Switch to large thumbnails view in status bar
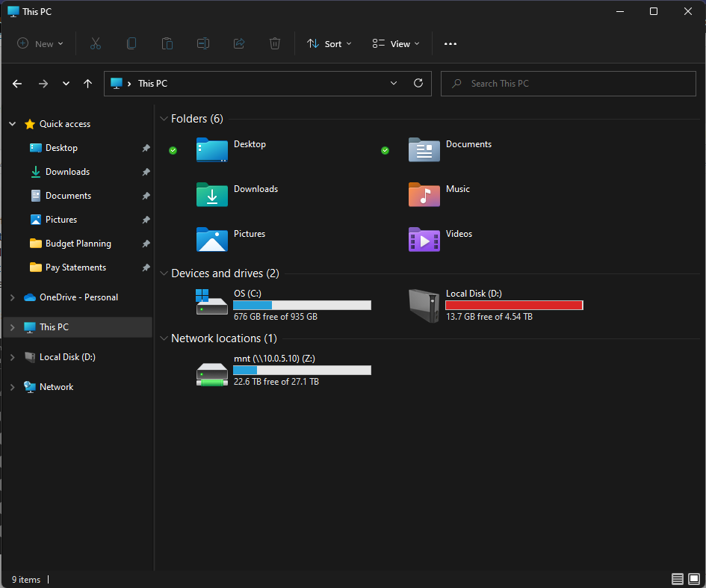 [x=694, y=579]
